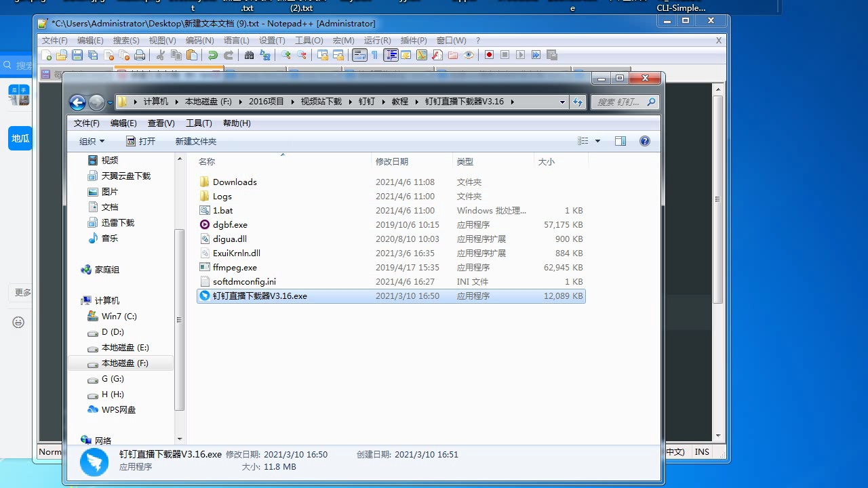The image size is (868, 488).
Task: Click the Zoom In icon in Notepad++
Action: point(286,55)
